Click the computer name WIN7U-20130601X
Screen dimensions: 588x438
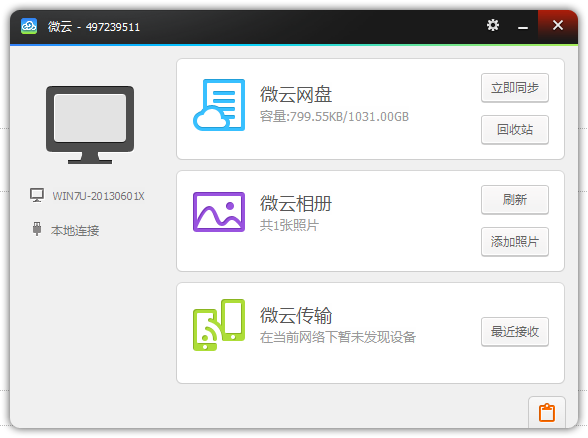tap(98, 196)
